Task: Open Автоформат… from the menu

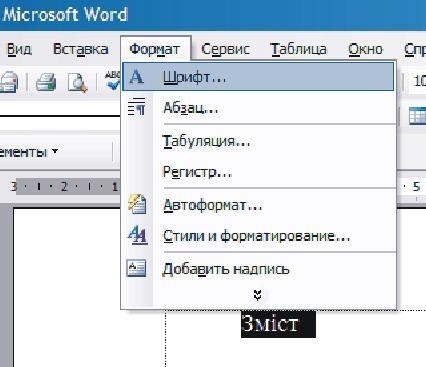Action: [258, 205]
